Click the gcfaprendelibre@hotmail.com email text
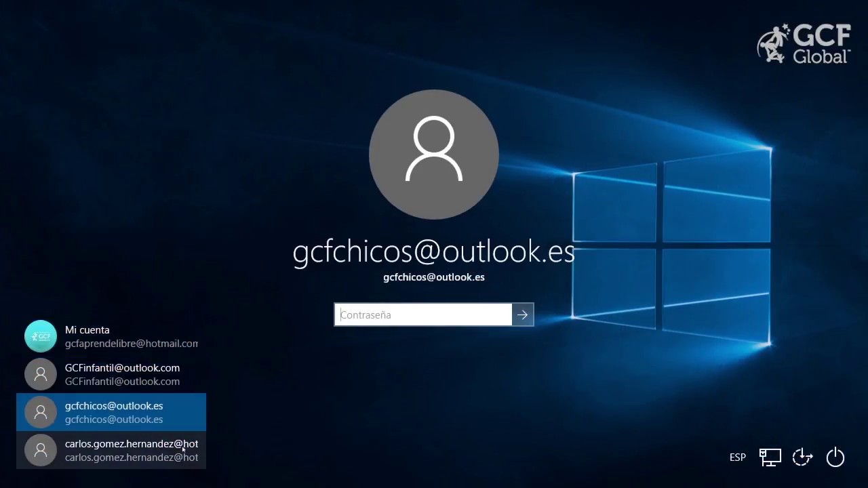Image resolution: width=868 pixels, height=488 pixels. pos(132,344)
